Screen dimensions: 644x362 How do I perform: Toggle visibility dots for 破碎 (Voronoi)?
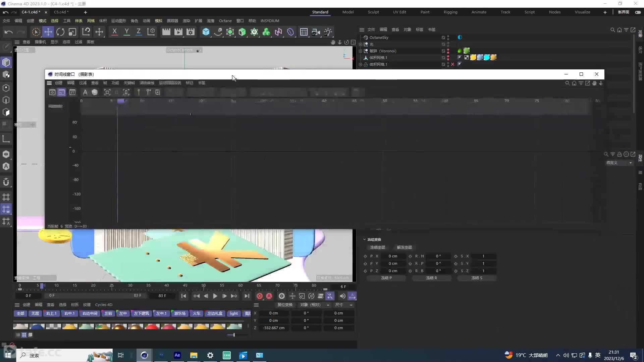448,51
